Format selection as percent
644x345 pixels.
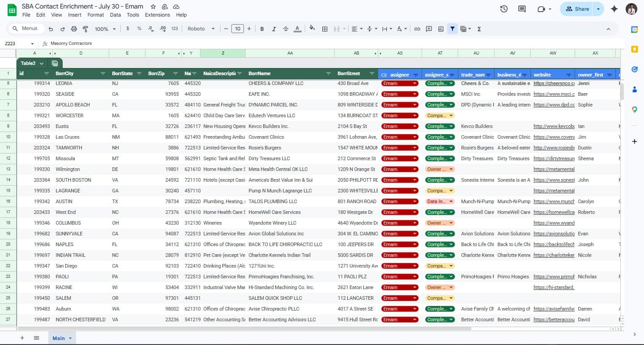tap(139, 29)
